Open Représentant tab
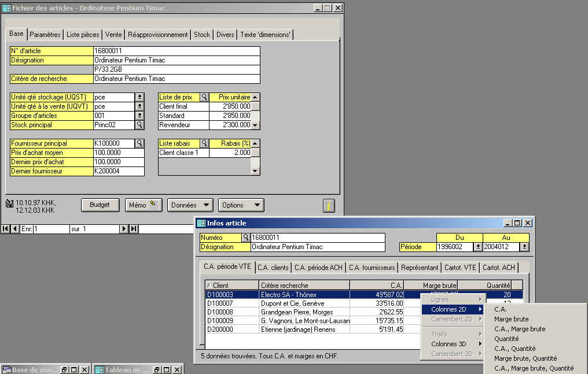The height and width of the screenshot is (374, 588). click(420, 268)
